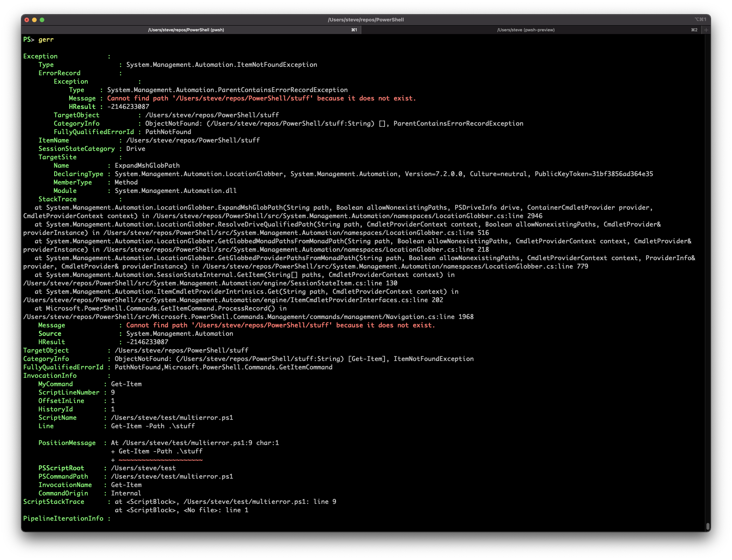This screenshot has height=560, width=732.
Task: Switch to the /Users/steve (pwsh-preview) tab
Action: tap(526, 30)
